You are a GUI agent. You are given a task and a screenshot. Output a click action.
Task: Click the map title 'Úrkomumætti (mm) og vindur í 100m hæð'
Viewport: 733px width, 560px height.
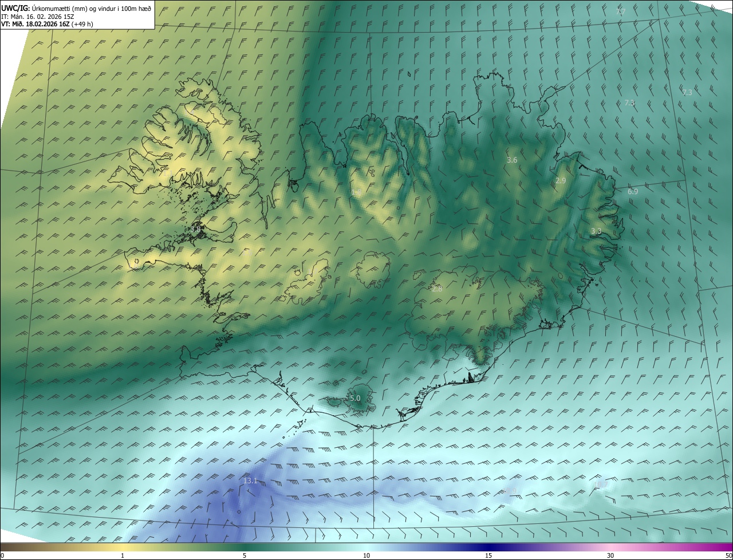tap(91, 8)
